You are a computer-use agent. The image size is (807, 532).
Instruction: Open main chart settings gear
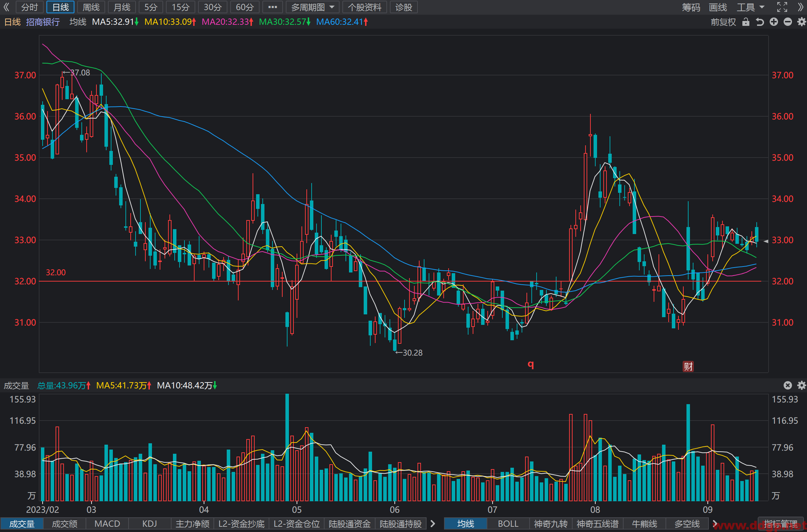[801, 22]
